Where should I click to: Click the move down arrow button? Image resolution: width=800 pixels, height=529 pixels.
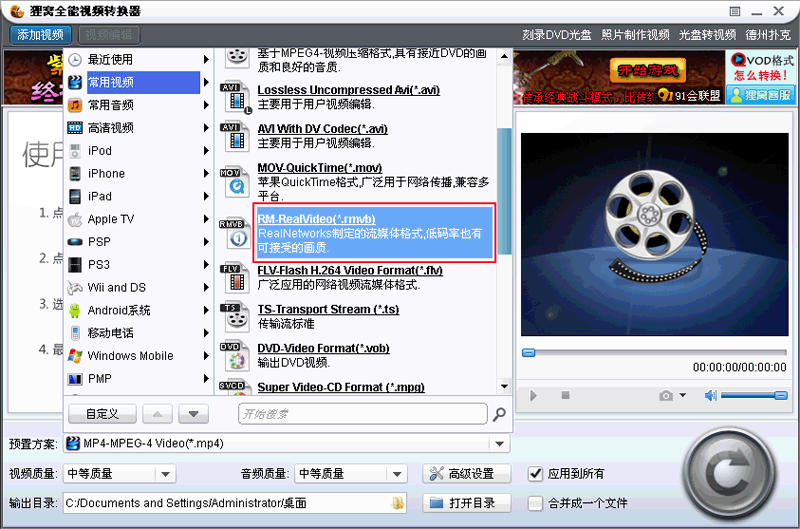click(x=193, y=414)
